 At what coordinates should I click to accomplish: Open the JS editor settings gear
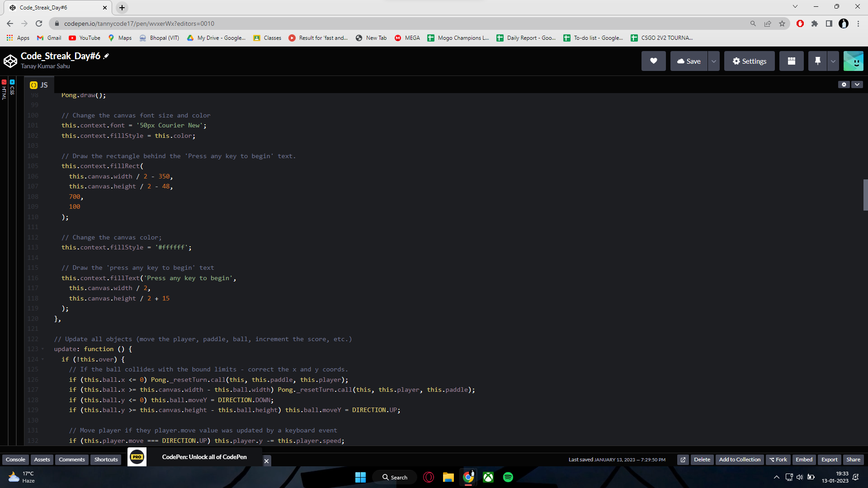pyautogui.click(x=844, y=84)
